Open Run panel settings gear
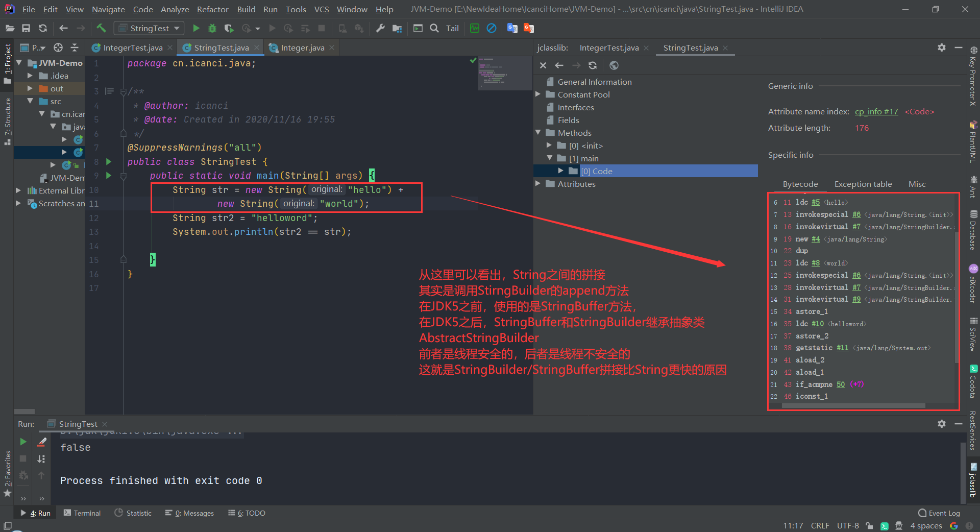The height and width of the screenshot is (532, 980). pyautogui.click(x=942, y=424)
